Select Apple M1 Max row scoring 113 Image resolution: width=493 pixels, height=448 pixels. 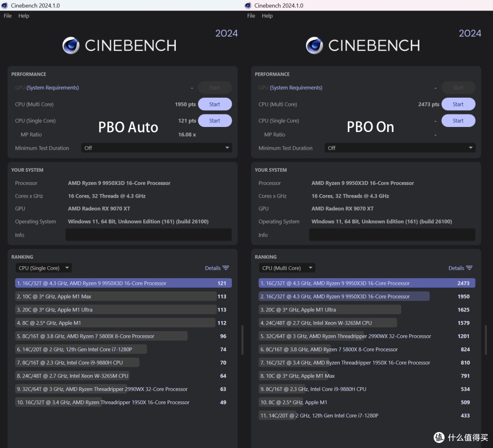[123, 296]
